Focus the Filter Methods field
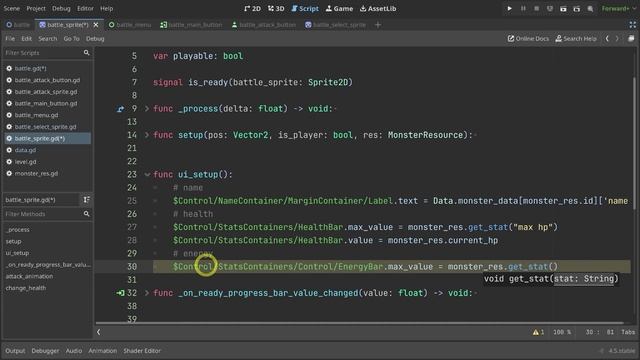This screenshot has width=640, height=360. (47, 214)
